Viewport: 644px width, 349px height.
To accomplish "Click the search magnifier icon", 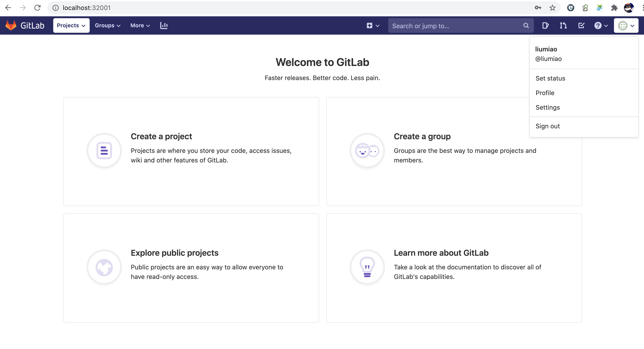I will click(x=526, y=25).
